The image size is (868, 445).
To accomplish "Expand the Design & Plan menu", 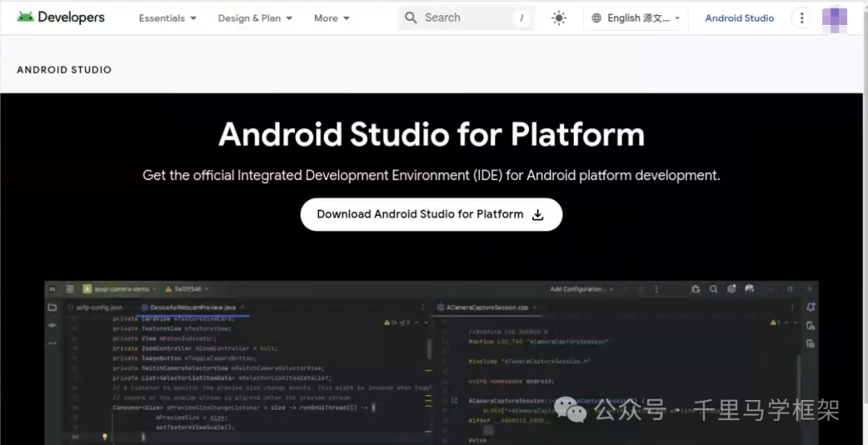I will (x=256, y=18).
